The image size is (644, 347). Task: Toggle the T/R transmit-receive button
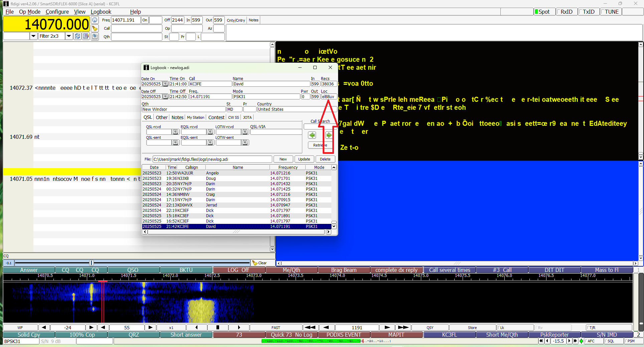click(609, 328)
